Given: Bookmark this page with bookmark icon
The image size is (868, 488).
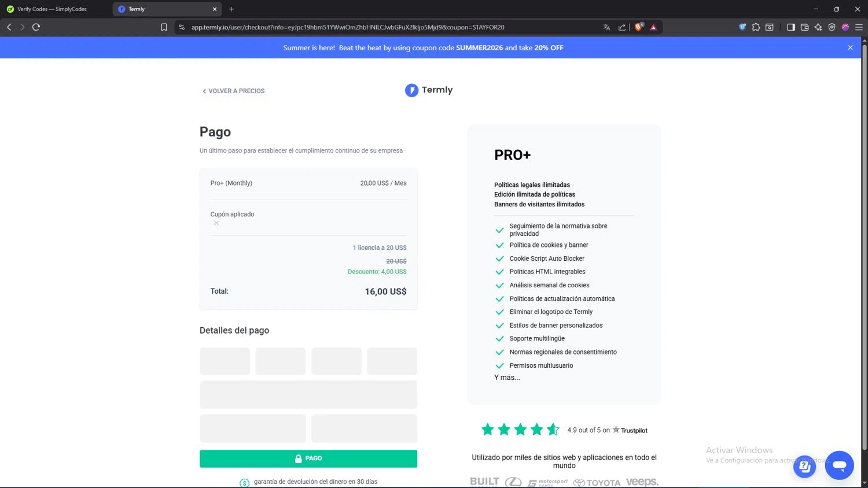Looking at the screenshot, I should coord(164,27).
